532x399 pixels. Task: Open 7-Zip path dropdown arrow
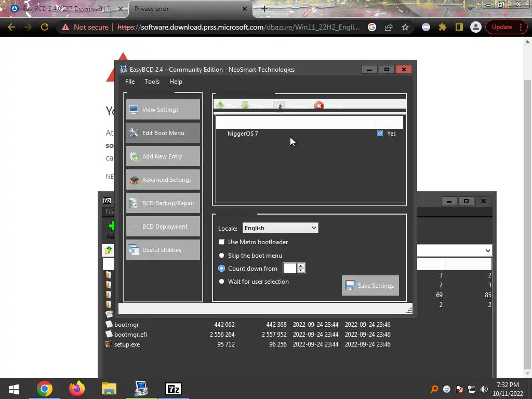click(x=488, y=251)
